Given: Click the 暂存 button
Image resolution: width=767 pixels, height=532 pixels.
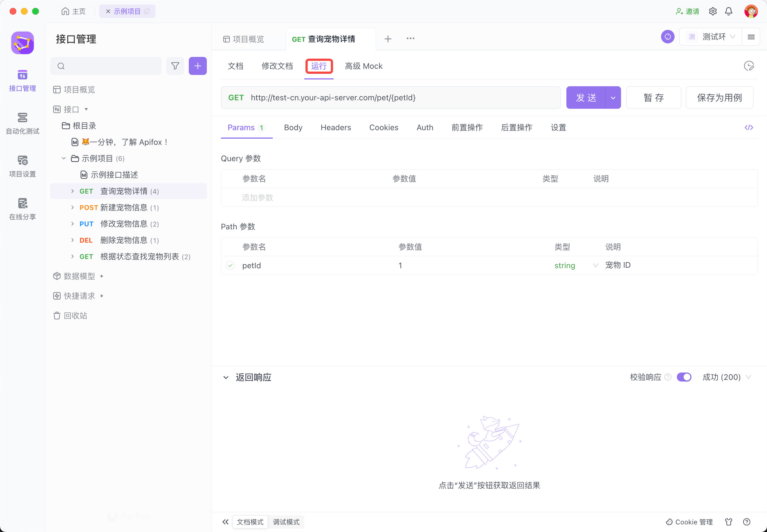Looking at the screenshot, I should tap(653, 98).
